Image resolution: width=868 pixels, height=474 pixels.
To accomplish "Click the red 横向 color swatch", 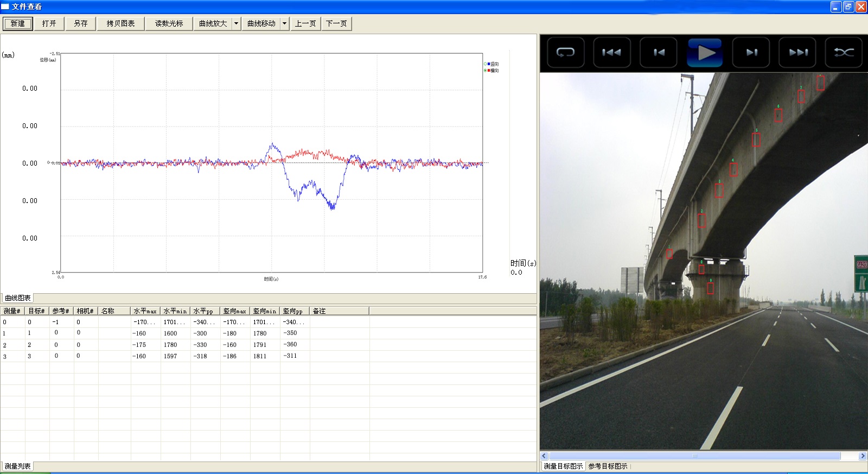I will point(489,71).
